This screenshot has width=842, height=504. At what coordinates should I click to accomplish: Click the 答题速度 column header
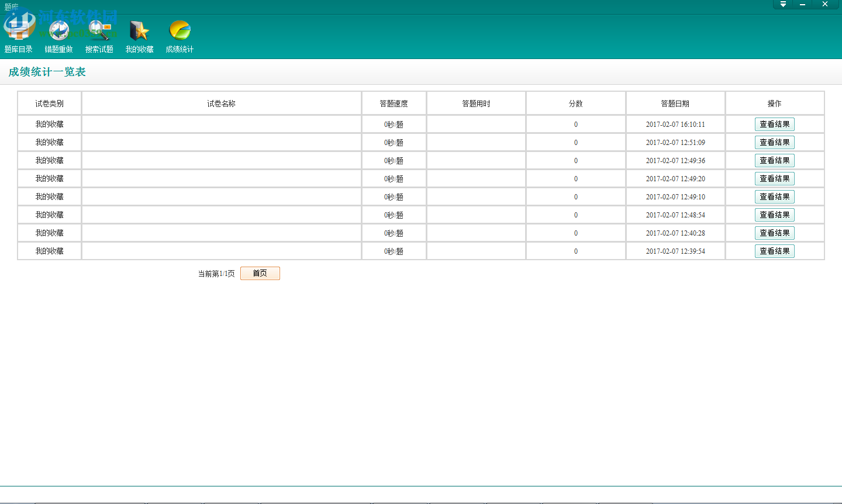(394, 103)
